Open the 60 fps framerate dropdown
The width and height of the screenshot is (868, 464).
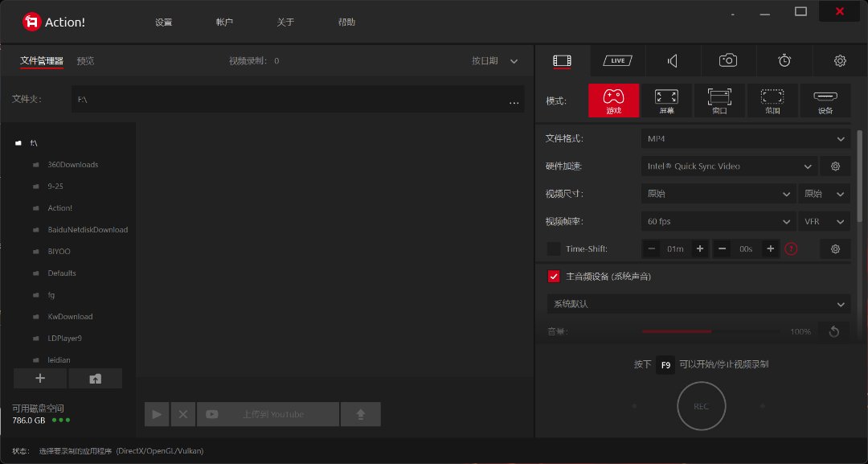(x=719, y=221)
